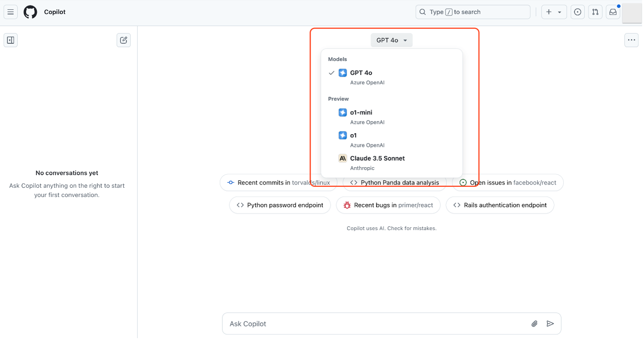
Task: Click the o1-mini sparkle icon
Action: pos(343,112)
